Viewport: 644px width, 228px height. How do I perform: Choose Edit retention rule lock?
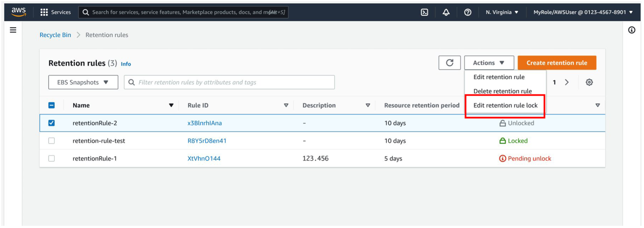click(505, 106)
